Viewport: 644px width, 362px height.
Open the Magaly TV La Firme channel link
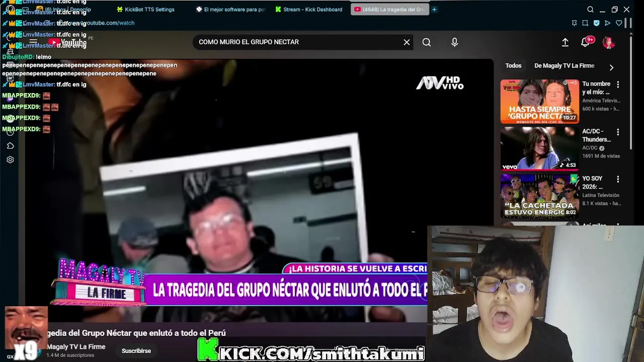(76, 347)
